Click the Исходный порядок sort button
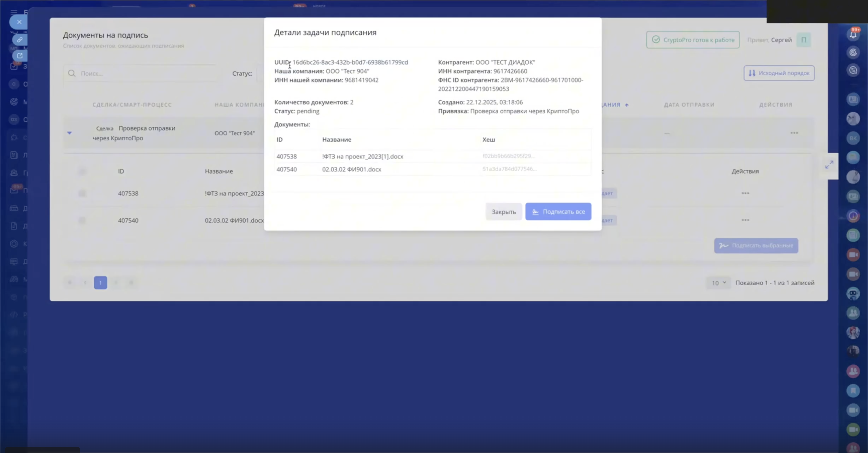This screenshot has height=453, width=868. 779,73
